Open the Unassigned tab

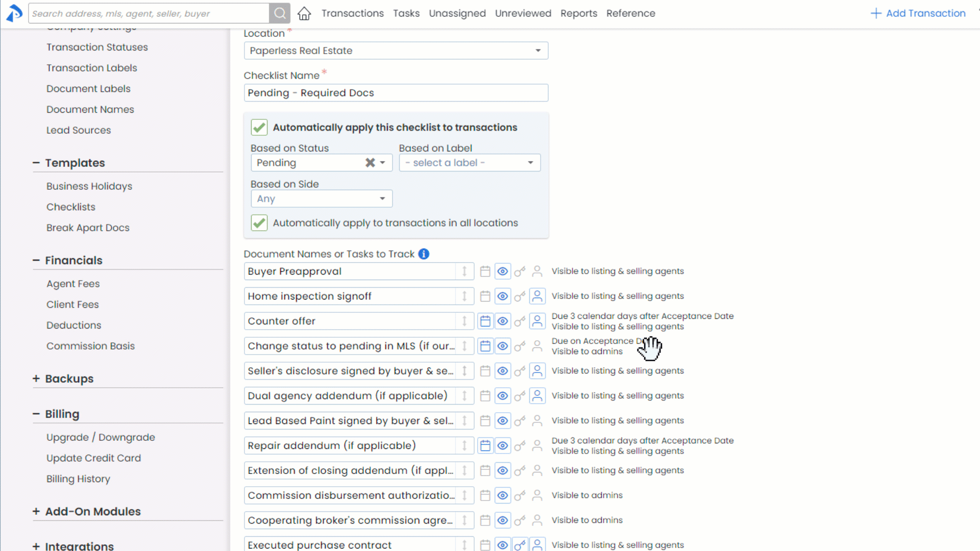tap(457, 13)
